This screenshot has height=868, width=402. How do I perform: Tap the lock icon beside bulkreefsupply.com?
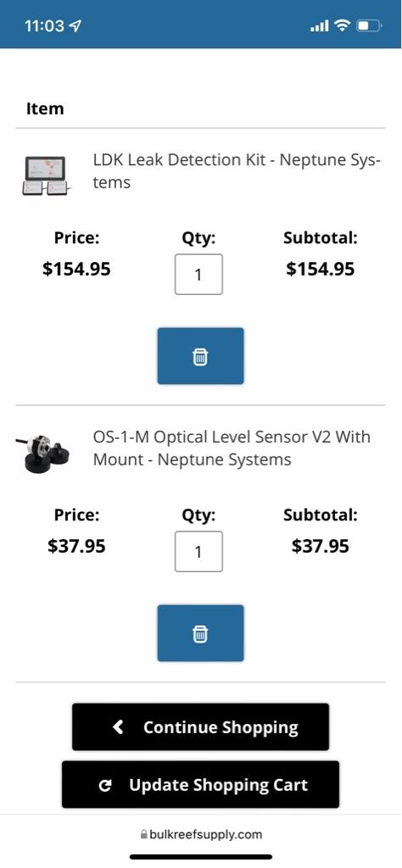144,835
